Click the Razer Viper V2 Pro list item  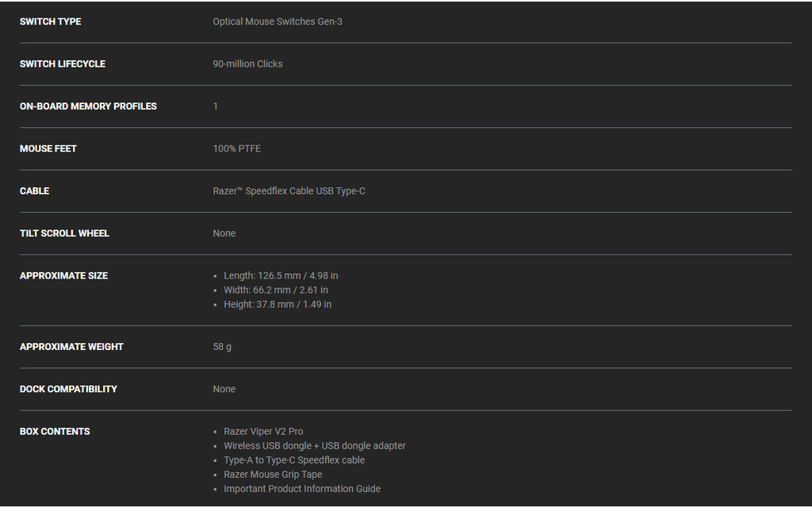[x=263, y=432]
